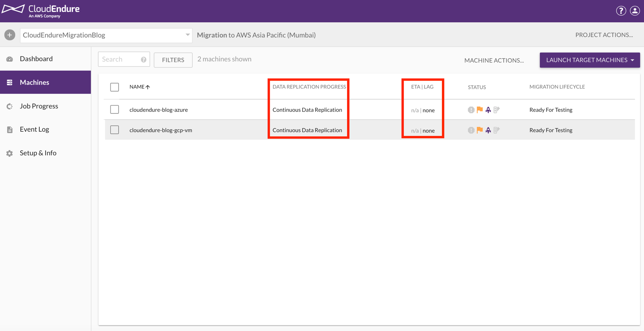Click the NAME column sort arrow
The height and width of the screenshot is (331, 644).
(148, 87)
